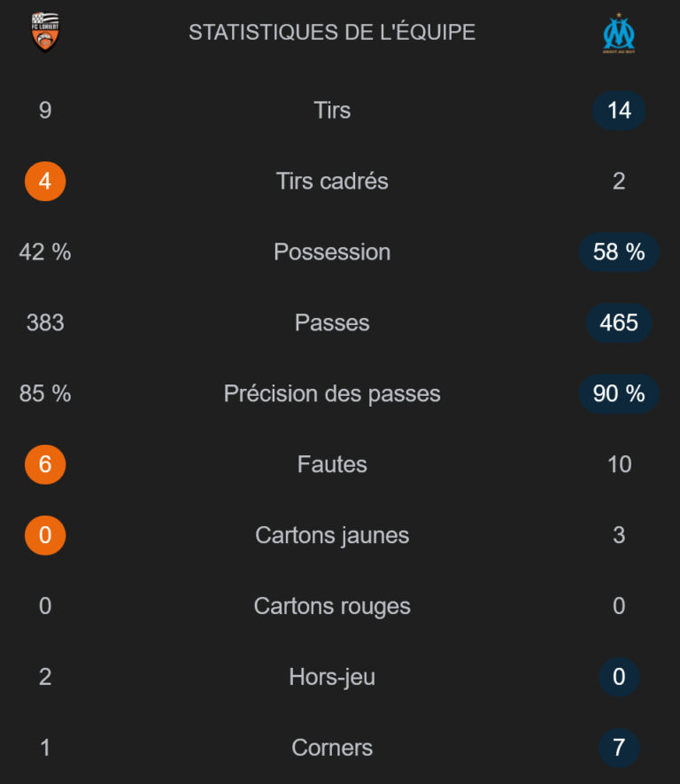Click the Statistiques de l'équipe heading
The image size is (680, 784).
click(332, 33)
